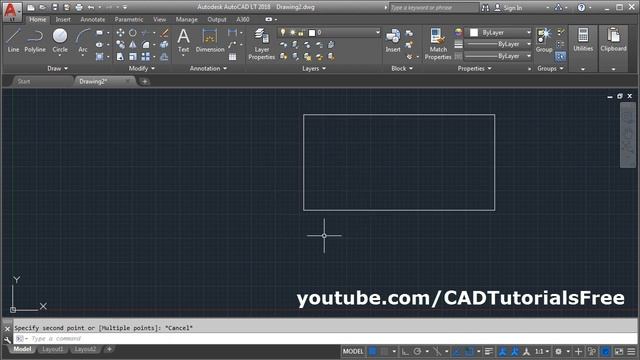Click the Insert block icon
Viewport: 640px width, 360px height.
pos(393,40)
